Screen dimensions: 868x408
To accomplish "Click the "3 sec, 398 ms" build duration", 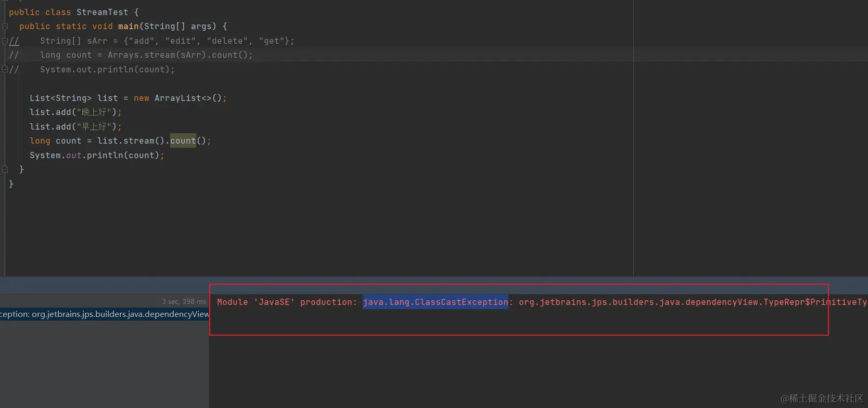I will [x=184, y=301].
